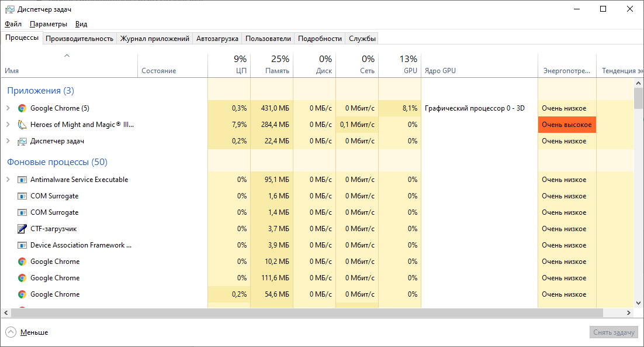The image size is (644, 347).
Task: Click the horizontal scrollbar right arrow
Action: 628,313
